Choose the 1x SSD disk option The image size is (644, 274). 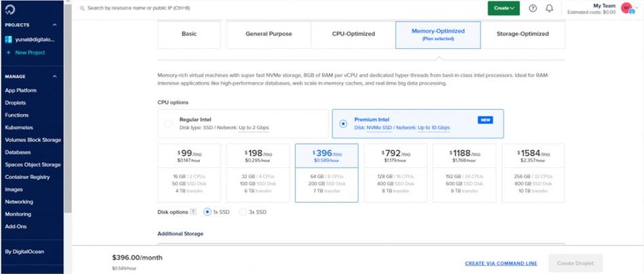tap(207, 212)
